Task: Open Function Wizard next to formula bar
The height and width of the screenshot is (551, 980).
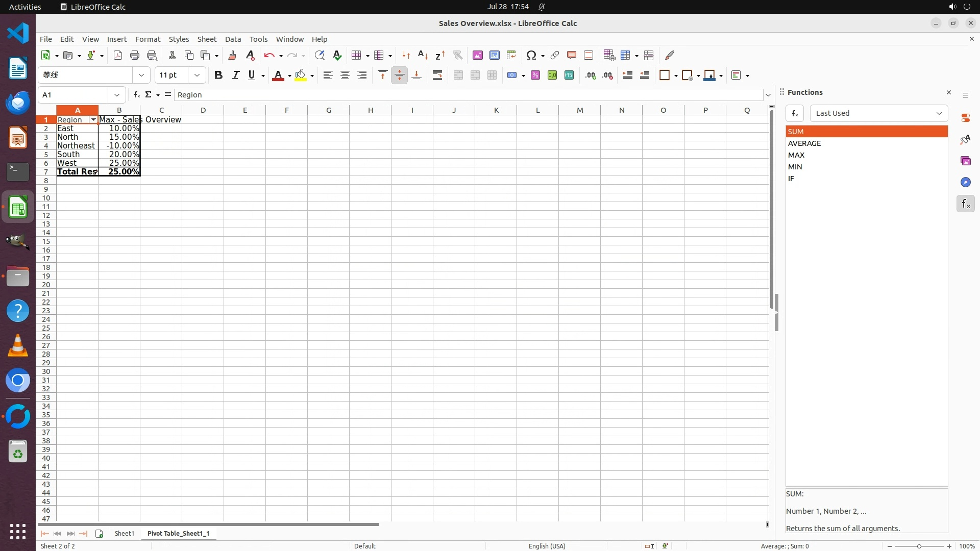Action: [136, 94]
